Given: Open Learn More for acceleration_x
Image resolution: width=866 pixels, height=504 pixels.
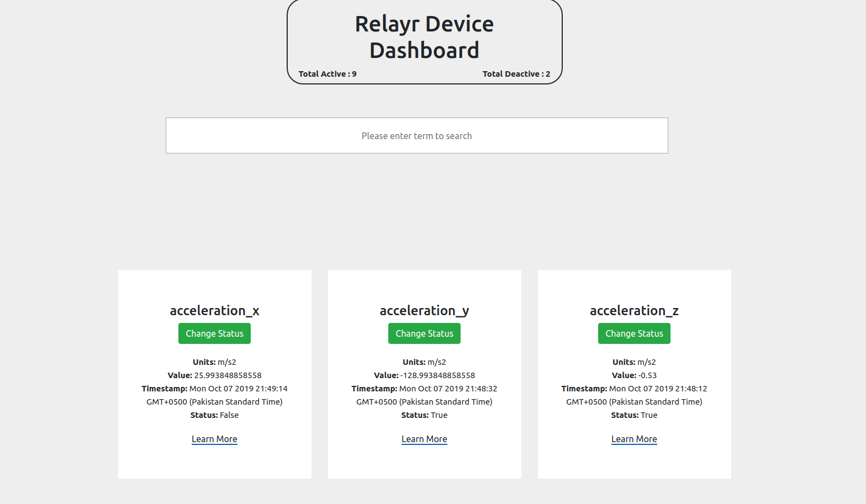Looking at the screenshot, I should point(214,439).
